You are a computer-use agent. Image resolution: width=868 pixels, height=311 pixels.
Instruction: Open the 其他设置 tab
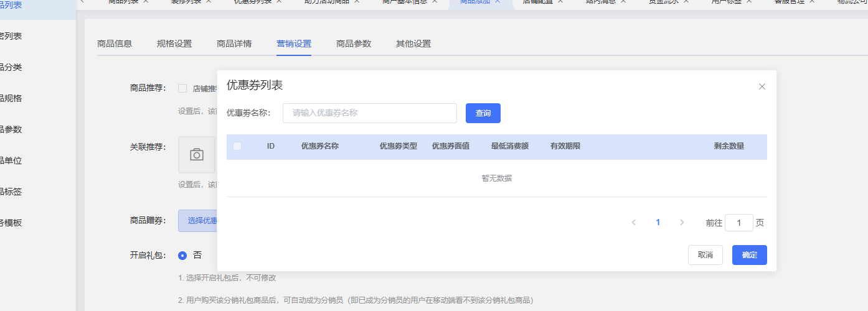click(x=413, y=44)
